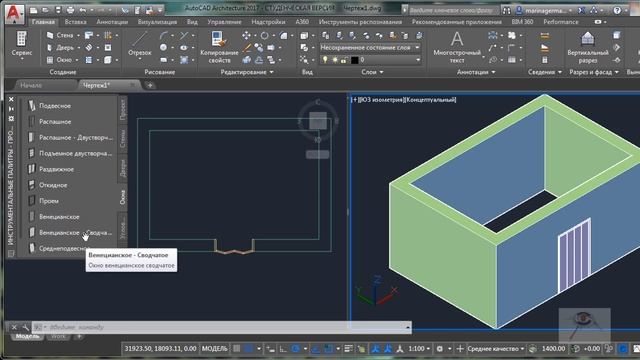Switch to the Work layout tab
This screenshot has height=360, width=640.
[58, 337]
